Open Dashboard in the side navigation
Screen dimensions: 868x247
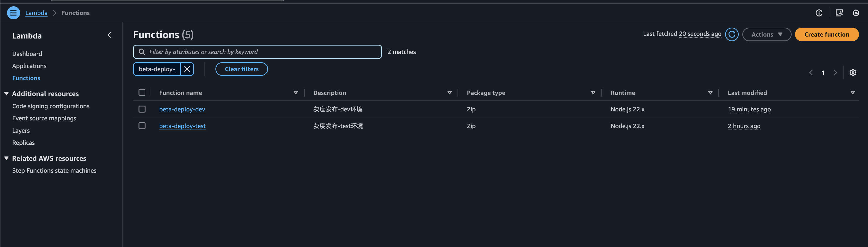coord(27,54)
